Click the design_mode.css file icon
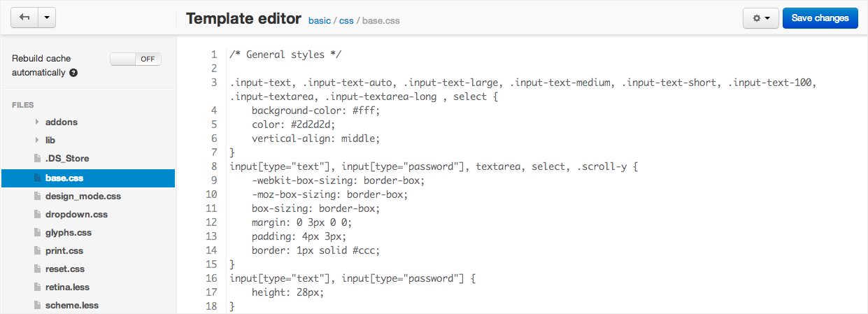Screen dimensions: 868x314 pos(38,197)
